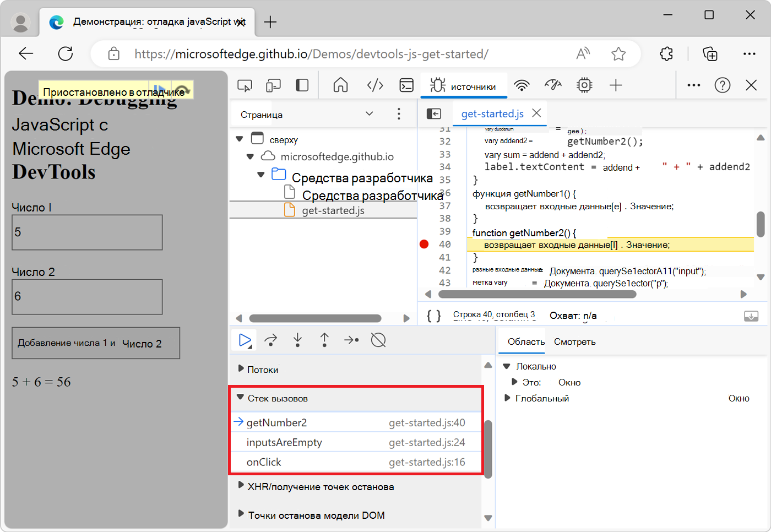The height and width of the screenshot is (532, 771).
Task: Collapse the Локально scope group
Action: [x=507, y=366]
